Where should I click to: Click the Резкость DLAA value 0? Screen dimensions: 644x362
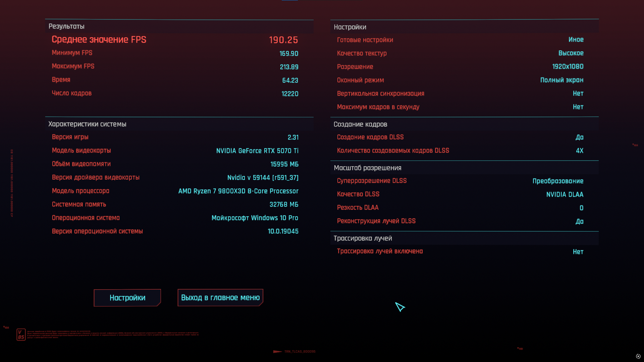tap(581, 208)
